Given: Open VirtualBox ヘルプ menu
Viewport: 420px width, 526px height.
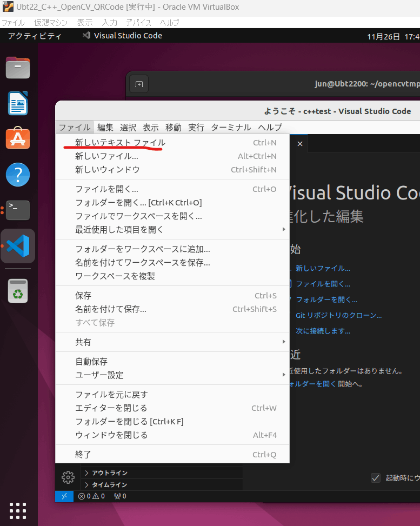Looking at the screenshot, I should coord(169,23).
